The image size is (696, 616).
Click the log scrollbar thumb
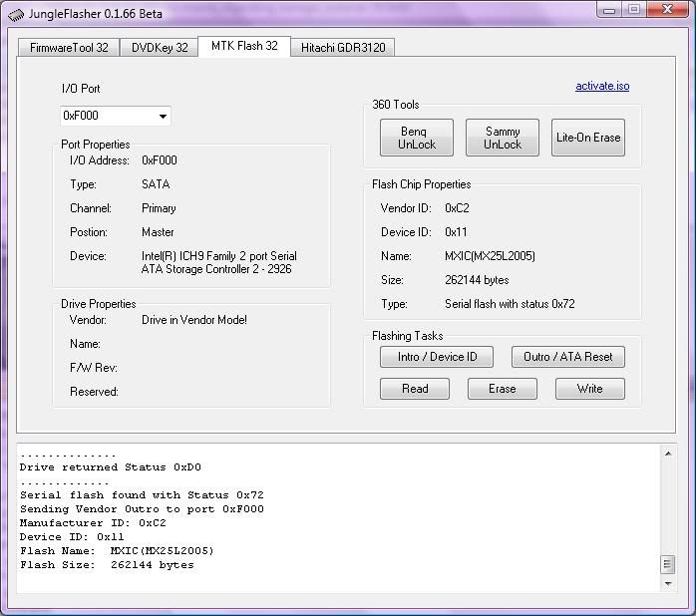667,564
